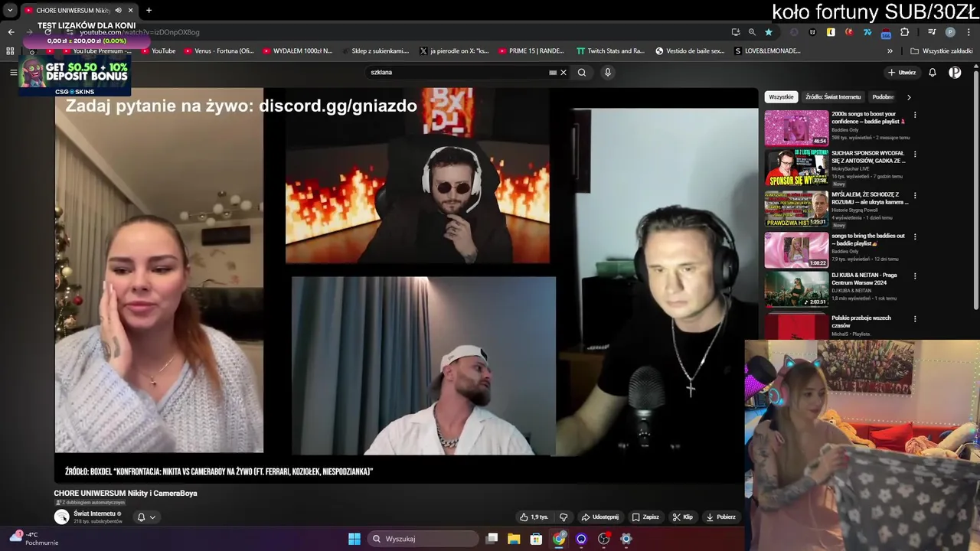Open the YouTube hamburger guide menu
This screenshot has width=980, height=551.
click(13, 72)
